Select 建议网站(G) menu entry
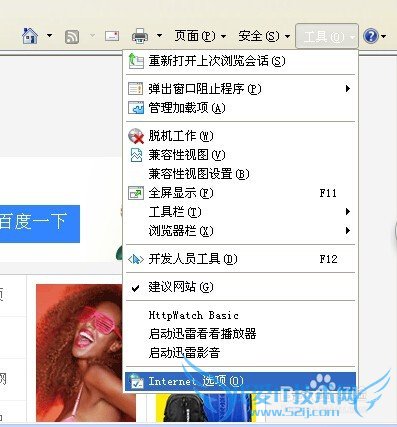Viewport: 397px width, 427px height. [240, 287]
